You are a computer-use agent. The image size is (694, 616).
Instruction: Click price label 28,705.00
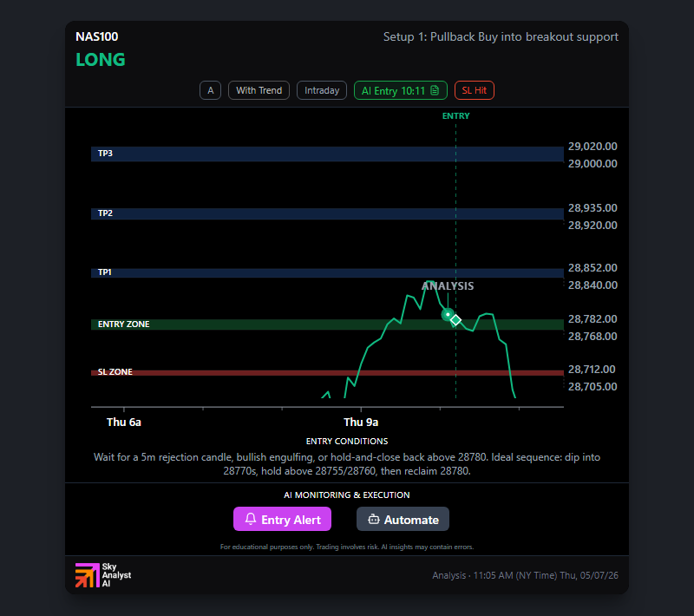coord(593,387)
